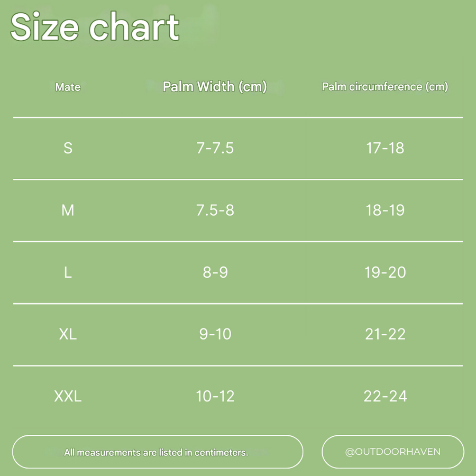This screenshot has width=476, height=476.
Task: Click the Palm Width (cm) header
Action: [x=215, y=87]
